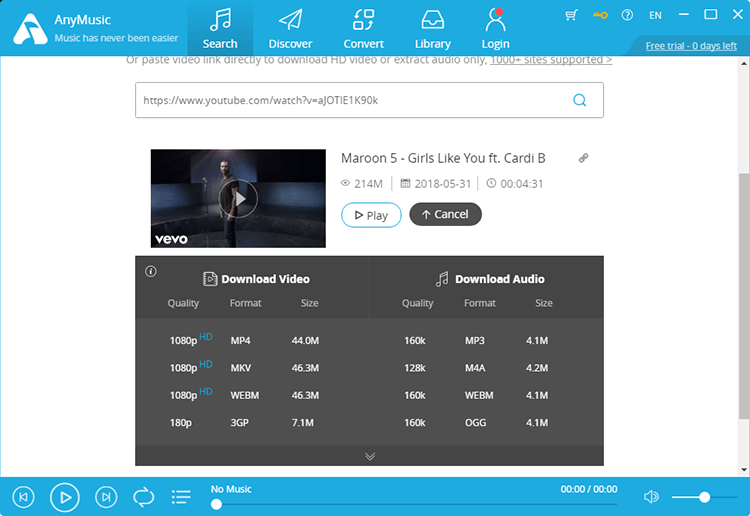Copy link with the chain icon

coord(583,158)
